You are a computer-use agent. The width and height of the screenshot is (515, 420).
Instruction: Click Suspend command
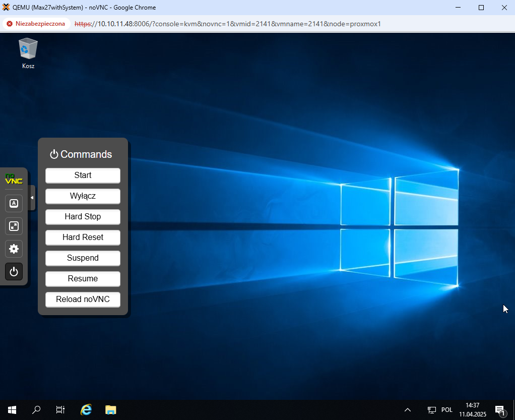tap(83, 258)
